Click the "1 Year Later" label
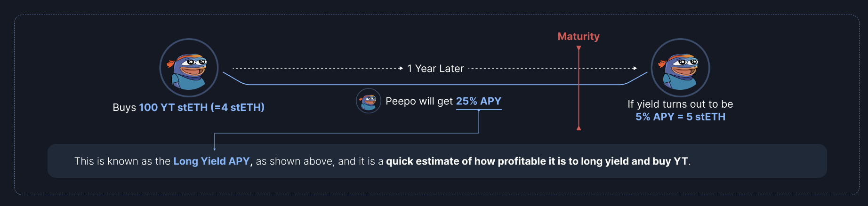 (x=435, y=69)
